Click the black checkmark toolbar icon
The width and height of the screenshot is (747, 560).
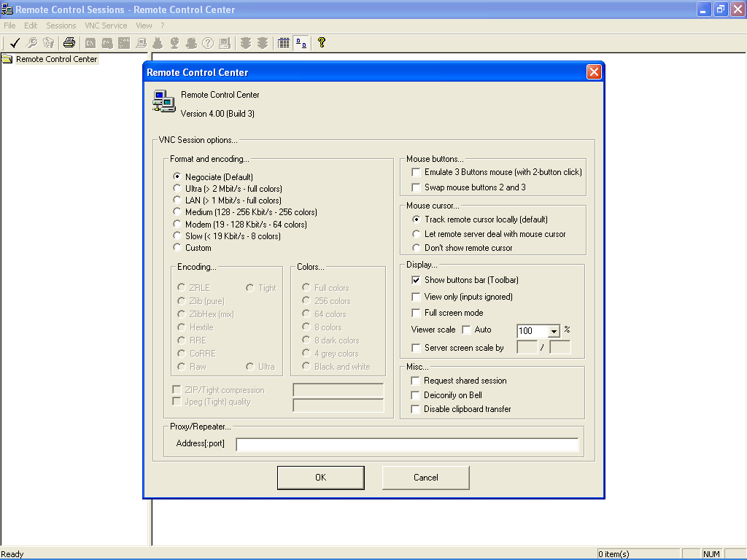click(x=15, y=43)
